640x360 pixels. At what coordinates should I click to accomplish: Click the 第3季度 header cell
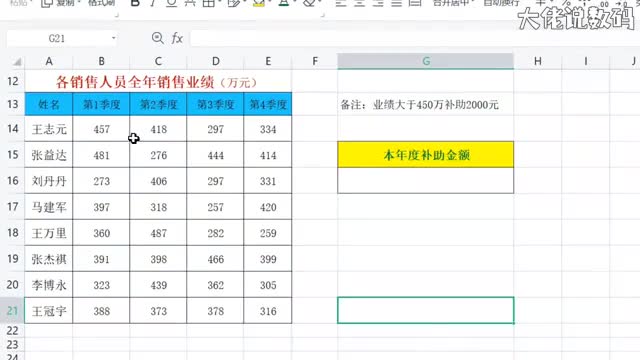coord(215,104)
